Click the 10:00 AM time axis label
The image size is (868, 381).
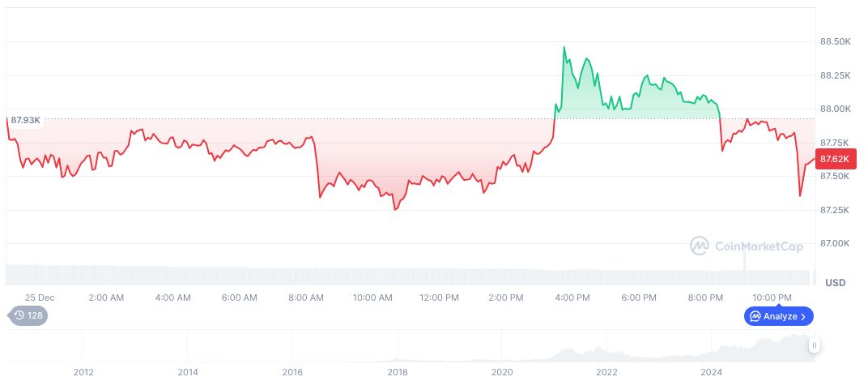click(372, 298)
